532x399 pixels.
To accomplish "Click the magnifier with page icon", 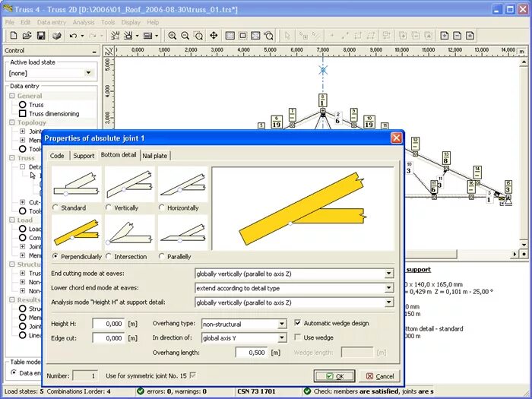I will click(x=269, y=36).
